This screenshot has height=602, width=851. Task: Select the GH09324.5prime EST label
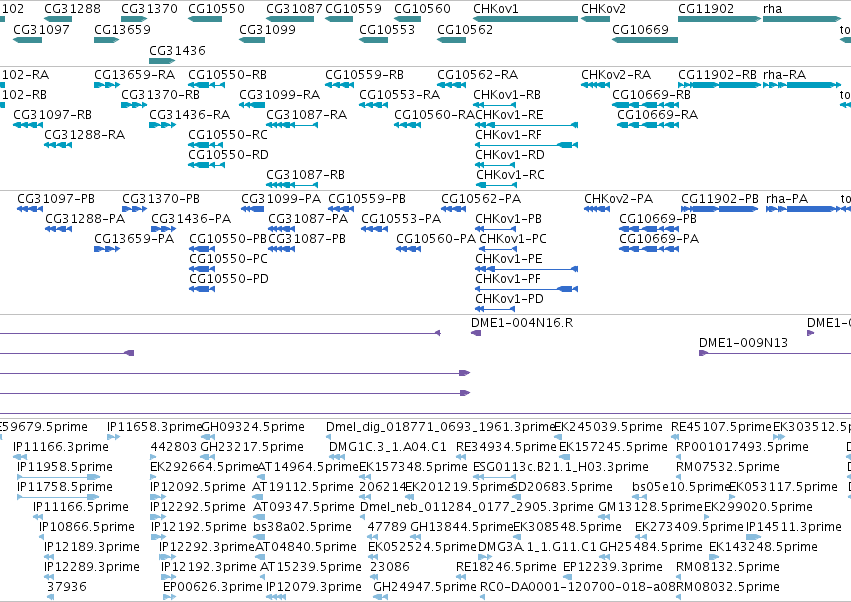pos(253,427)
